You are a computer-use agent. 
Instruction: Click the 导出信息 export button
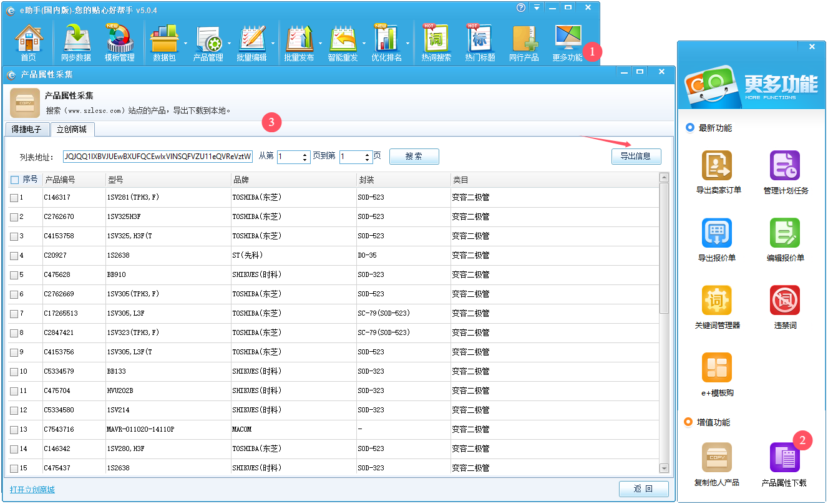636,157
